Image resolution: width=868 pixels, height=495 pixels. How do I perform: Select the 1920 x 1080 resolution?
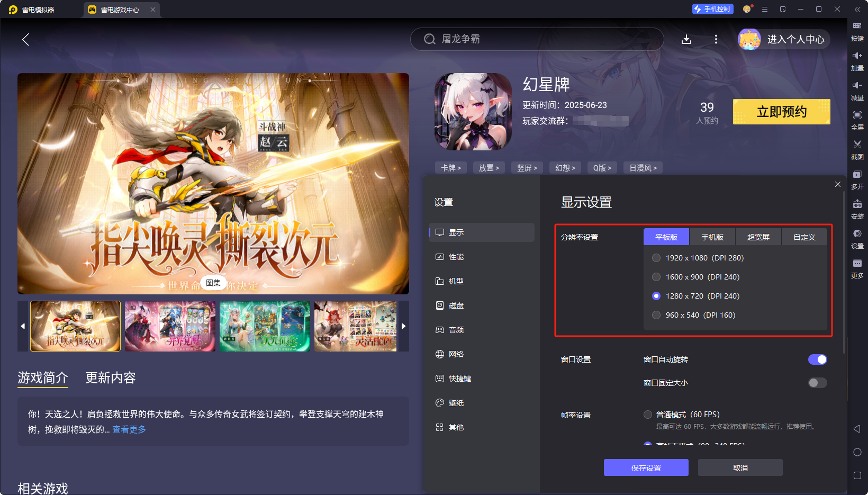[x=656, y=258]
